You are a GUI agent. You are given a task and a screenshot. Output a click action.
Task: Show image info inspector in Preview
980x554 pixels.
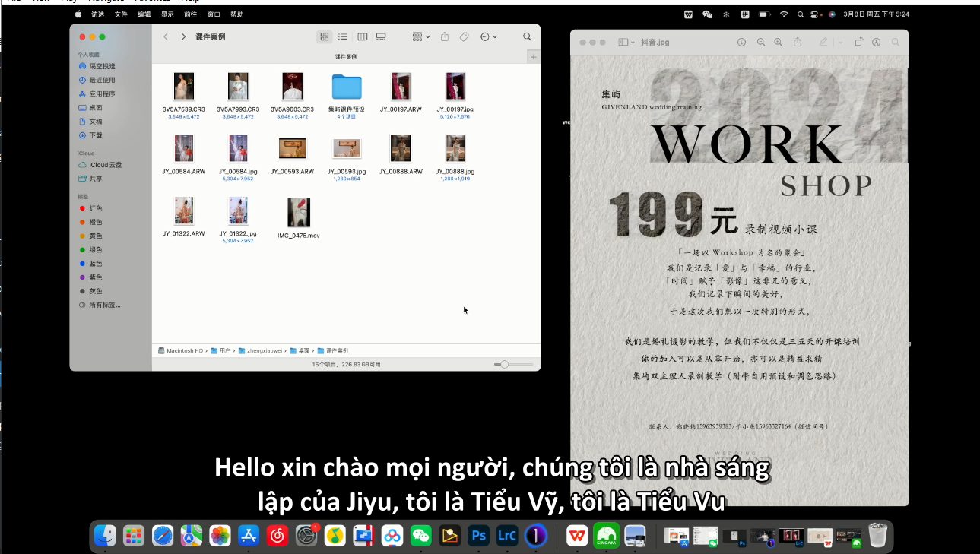coord(742,43)
